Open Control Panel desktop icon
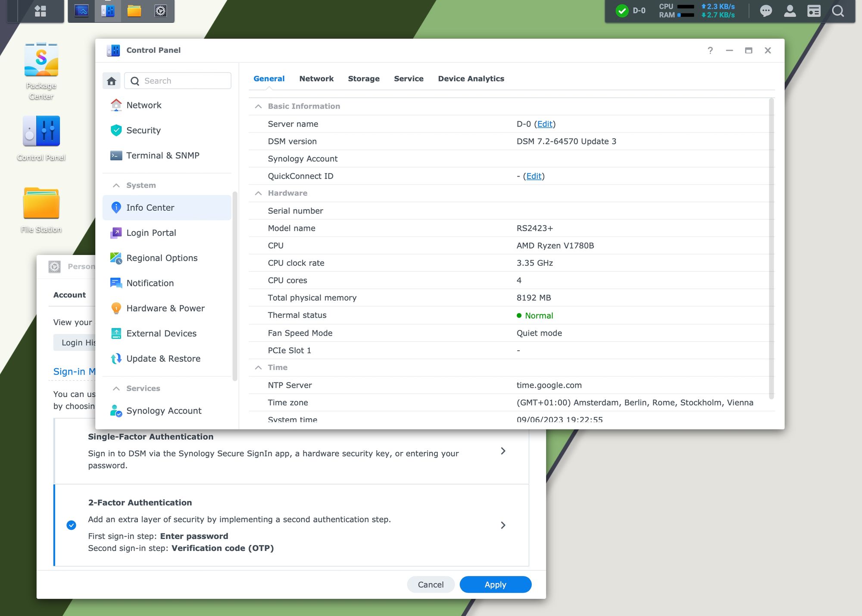The width and height of the screenshot is (862, 616). (x=41, y=138)
